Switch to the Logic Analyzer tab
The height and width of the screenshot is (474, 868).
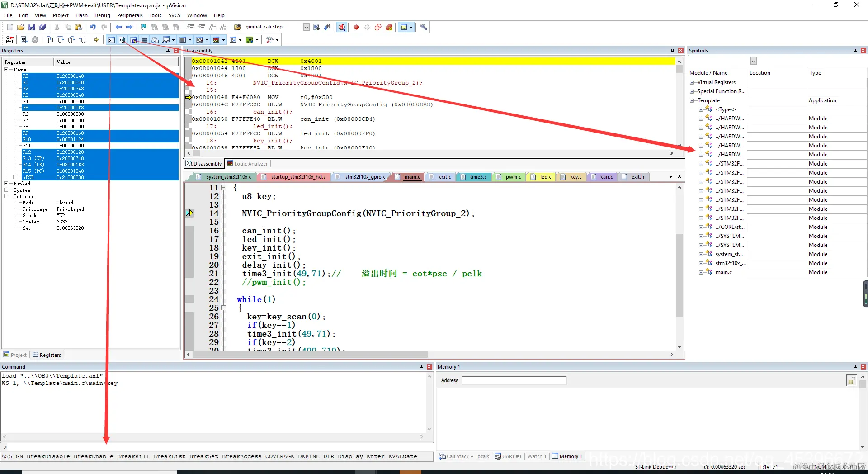(247, 164)
